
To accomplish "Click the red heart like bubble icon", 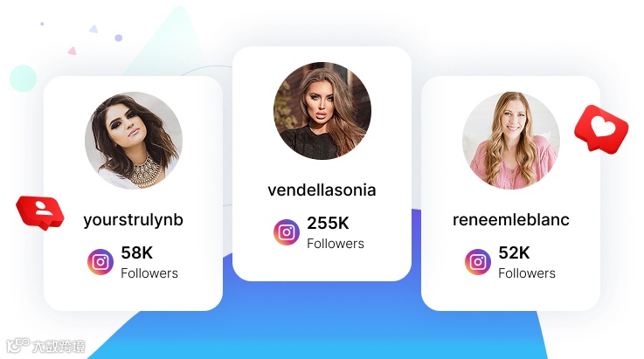I will pyautogui.click(x=601, y=129).
